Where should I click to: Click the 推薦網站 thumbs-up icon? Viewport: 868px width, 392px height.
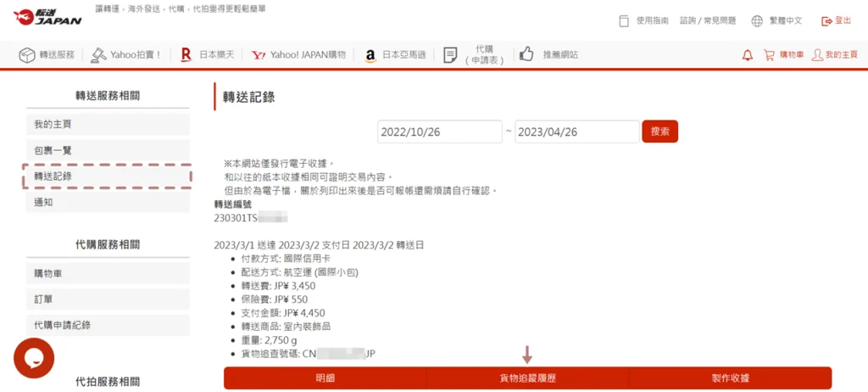(x=526, y=54)
